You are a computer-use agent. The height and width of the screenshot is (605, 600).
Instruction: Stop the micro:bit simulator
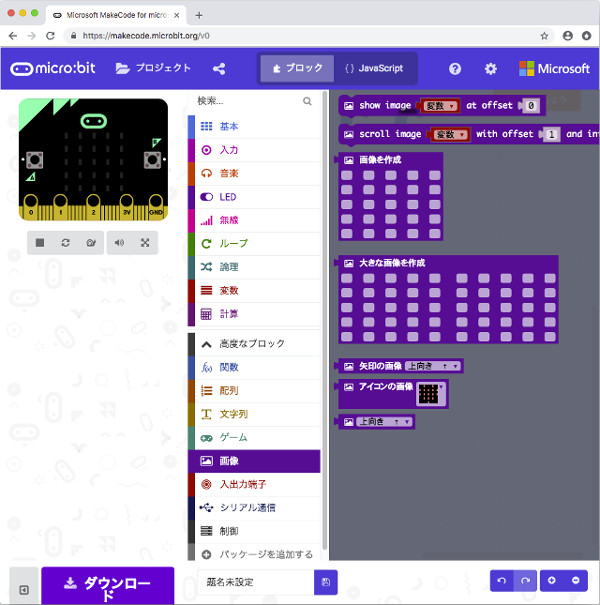(40, 242)
